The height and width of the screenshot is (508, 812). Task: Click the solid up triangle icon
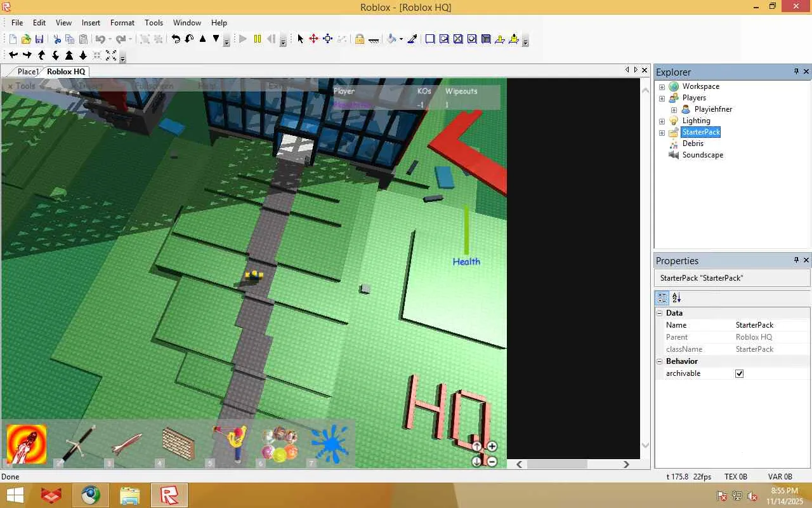coord(203,39)
